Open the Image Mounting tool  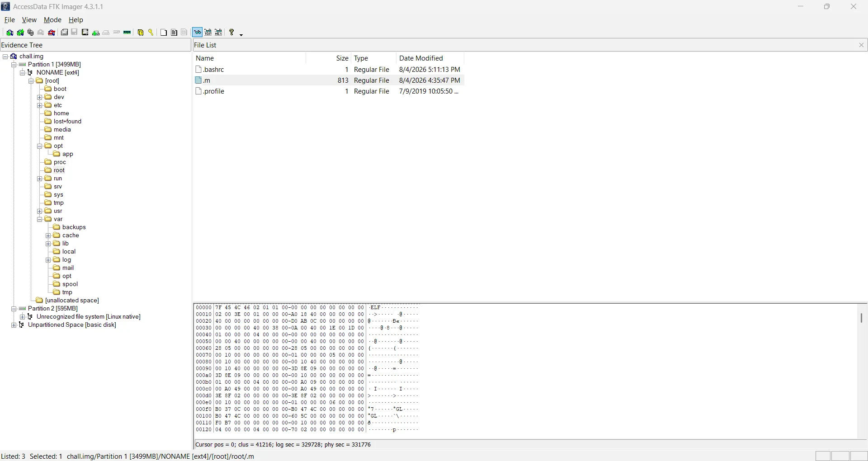coord(31,33)
